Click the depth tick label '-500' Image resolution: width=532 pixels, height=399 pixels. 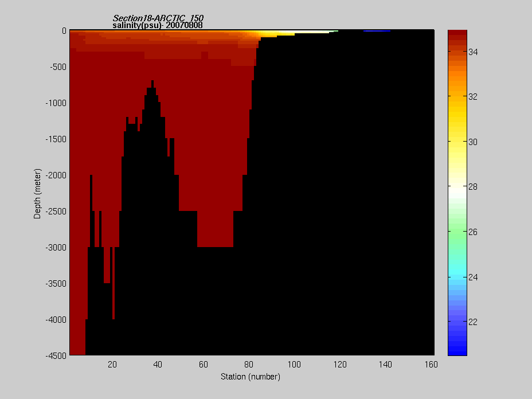click(x=58, y=67)
